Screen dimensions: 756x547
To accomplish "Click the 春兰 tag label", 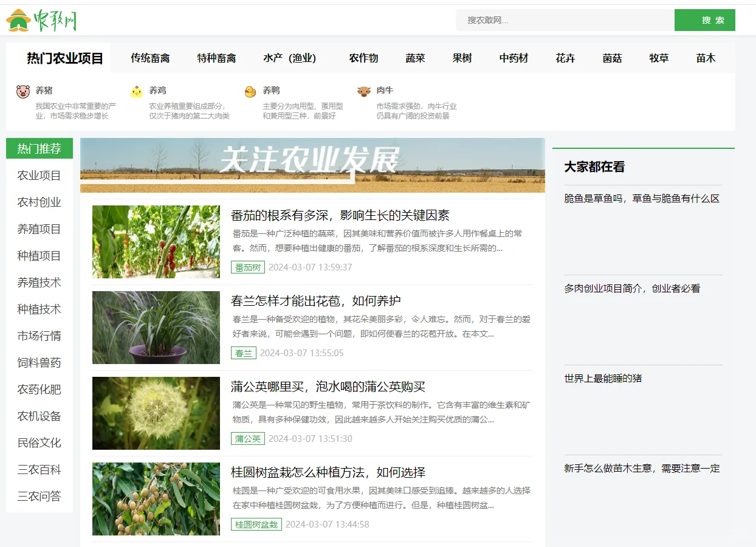I will [243, 353].
